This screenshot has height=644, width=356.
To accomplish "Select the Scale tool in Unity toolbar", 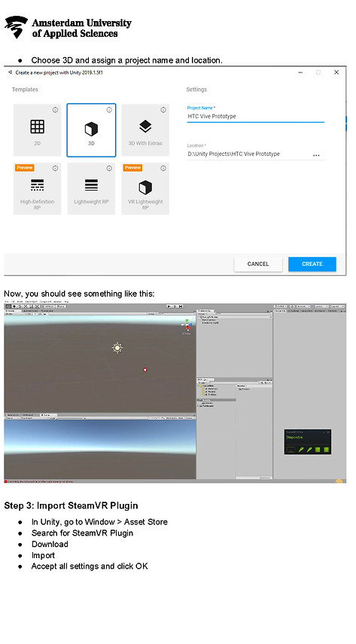I will 26,306.
